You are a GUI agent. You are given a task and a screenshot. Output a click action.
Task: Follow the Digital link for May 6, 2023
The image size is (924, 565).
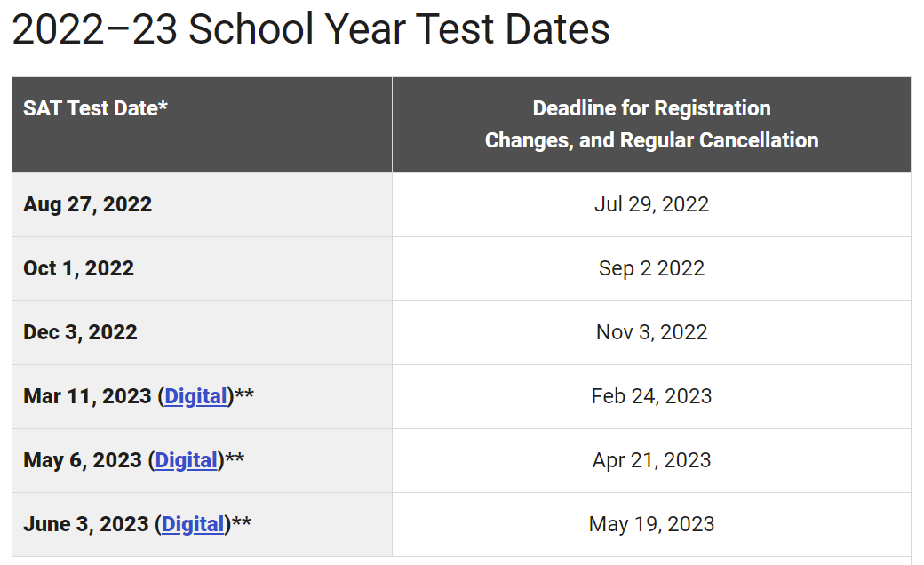[x=186, y=460]
